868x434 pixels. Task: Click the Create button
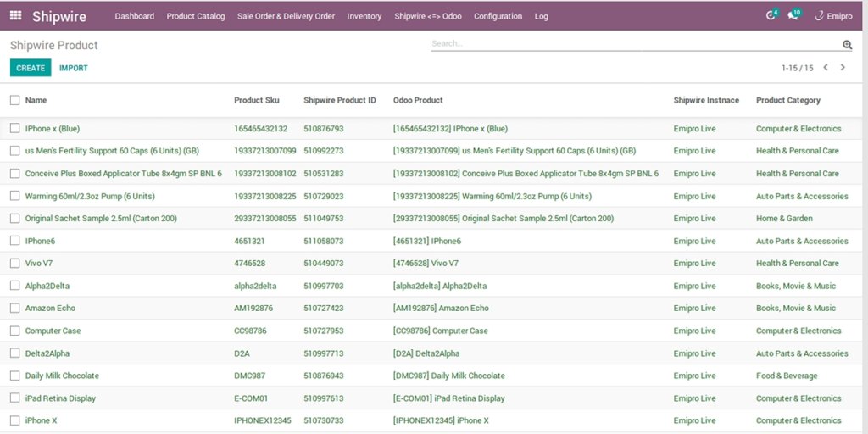click(31, 68)
